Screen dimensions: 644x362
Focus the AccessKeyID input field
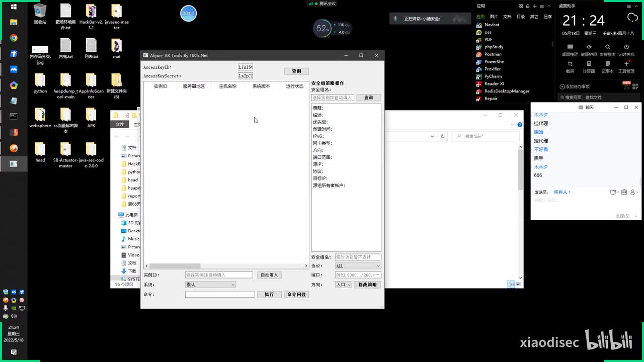coord(246,67)
